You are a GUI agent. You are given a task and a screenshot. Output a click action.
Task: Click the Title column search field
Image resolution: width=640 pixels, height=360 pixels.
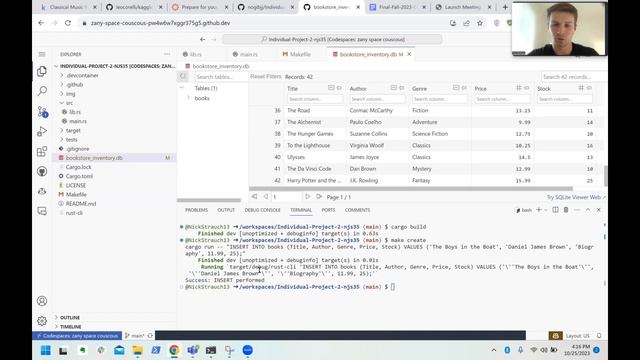(x=315, y=99)
